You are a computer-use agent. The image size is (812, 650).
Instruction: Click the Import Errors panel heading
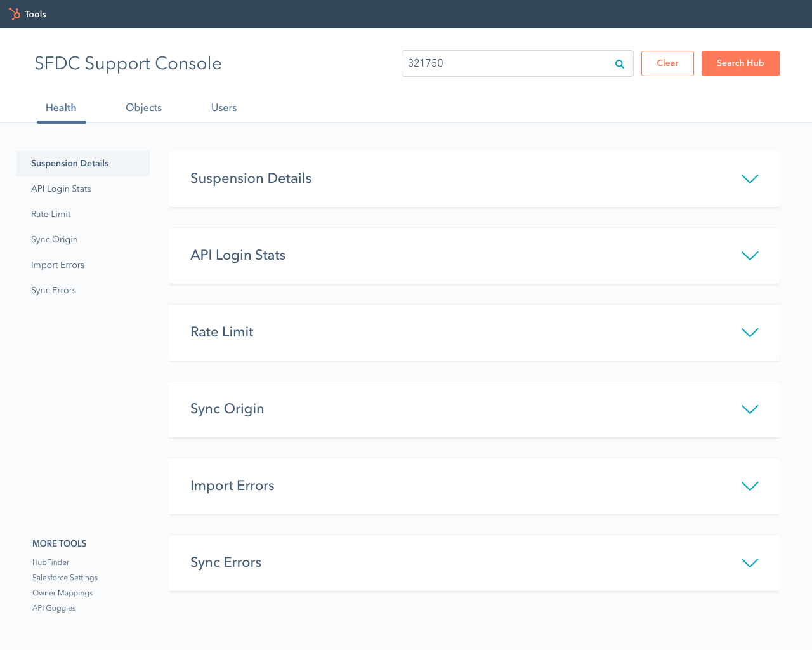pyautogui.click(x=232, y=486)
